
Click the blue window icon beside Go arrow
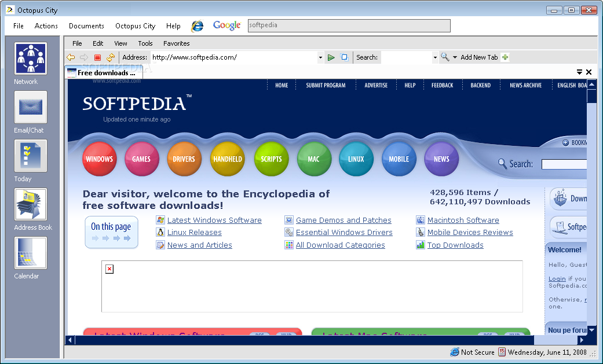point(345,57)
